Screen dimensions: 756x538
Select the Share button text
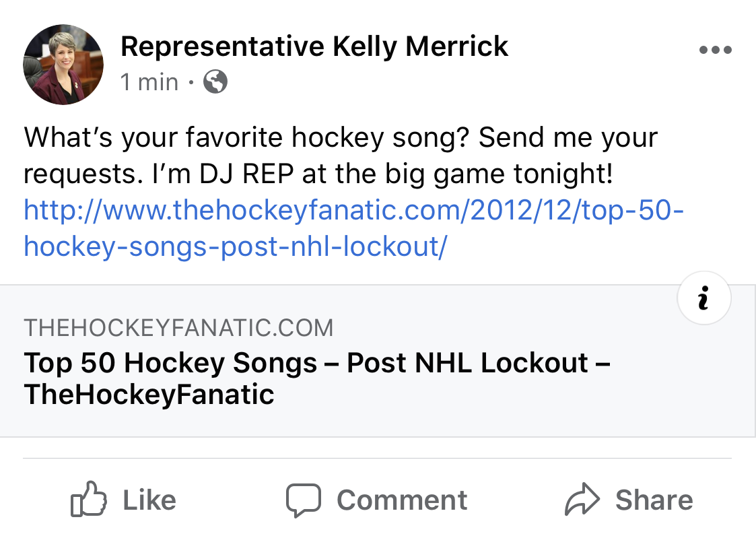654,500
